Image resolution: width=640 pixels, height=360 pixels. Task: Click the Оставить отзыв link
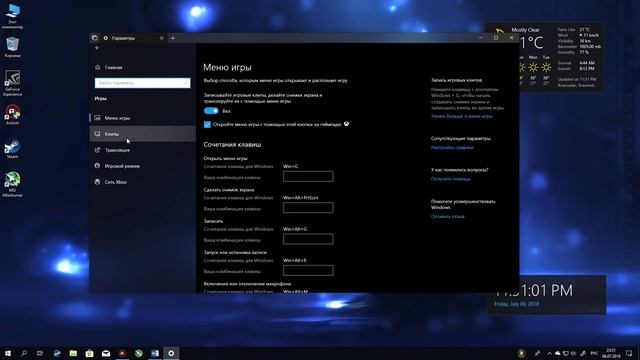pyautogui.click(x=447, y=217)
